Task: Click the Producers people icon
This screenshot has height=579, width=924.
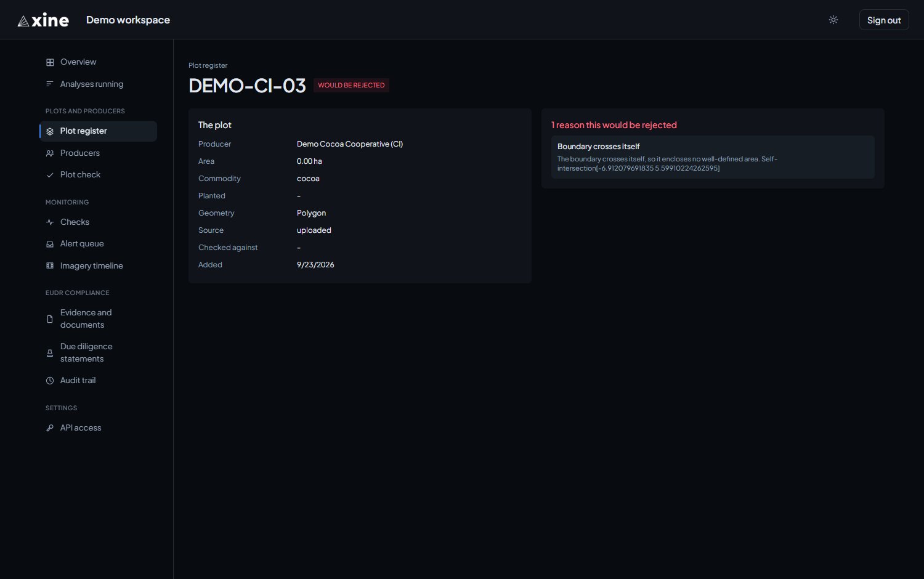Action: pyautogui.click(x=50, y=153)
